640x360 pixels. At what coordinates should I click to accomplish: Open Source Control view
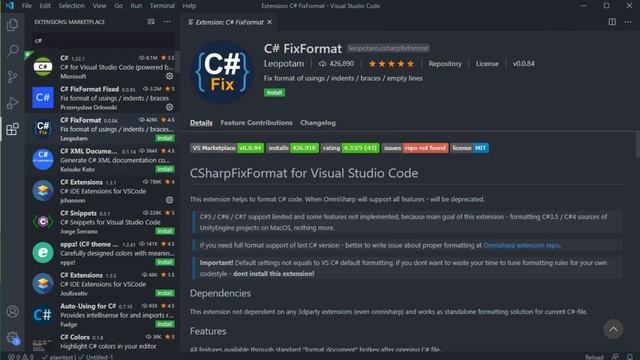coord(12,77)
